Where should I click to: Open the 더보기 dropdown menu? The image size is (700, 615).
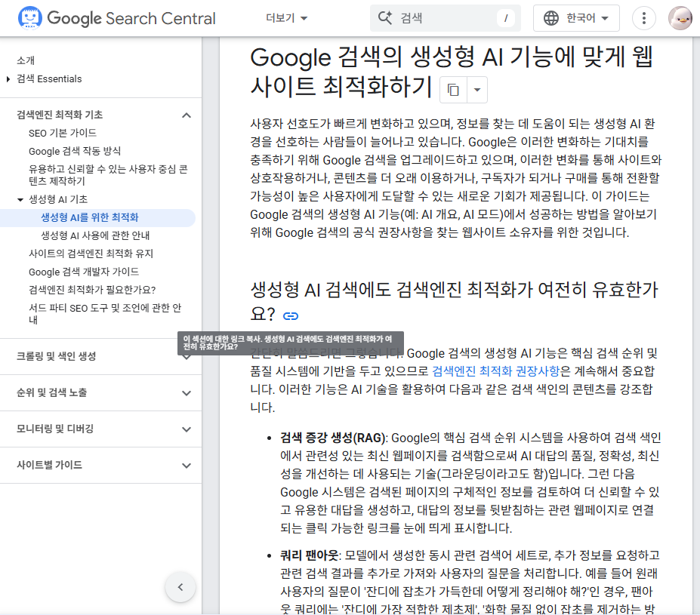tap(286, 18)
